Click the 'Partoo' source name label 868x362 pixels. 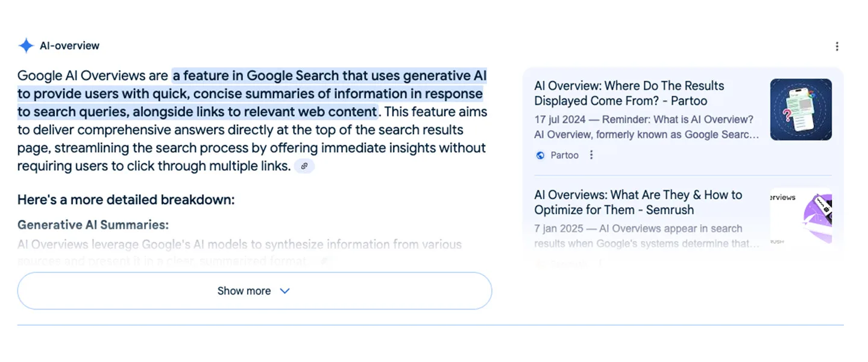pyautogui.click(x=564, y=155)
